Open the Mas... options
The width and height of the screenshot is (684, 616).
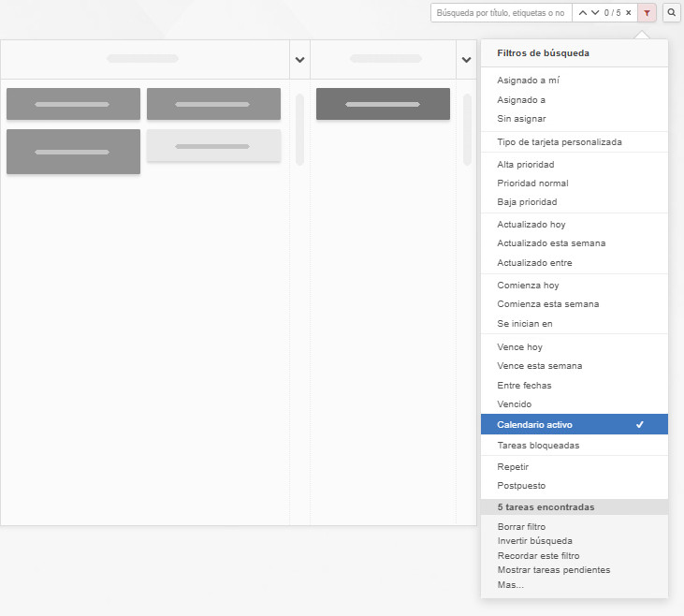coord(510,585)
